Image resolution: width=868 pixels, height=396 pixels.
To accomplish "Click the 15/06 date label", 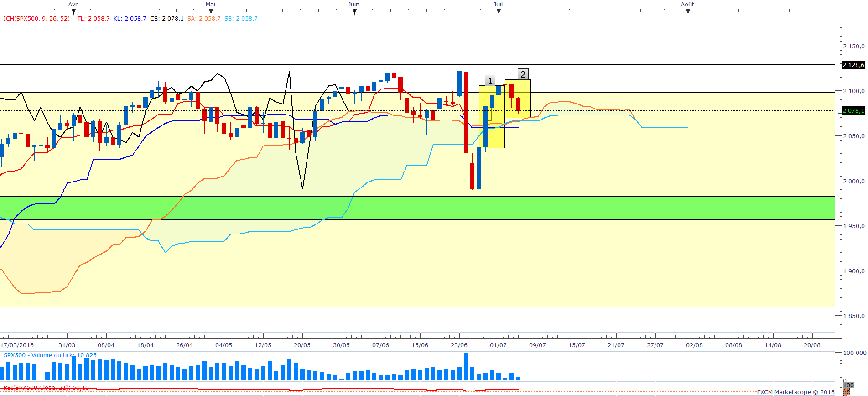I will pos(420,345).
